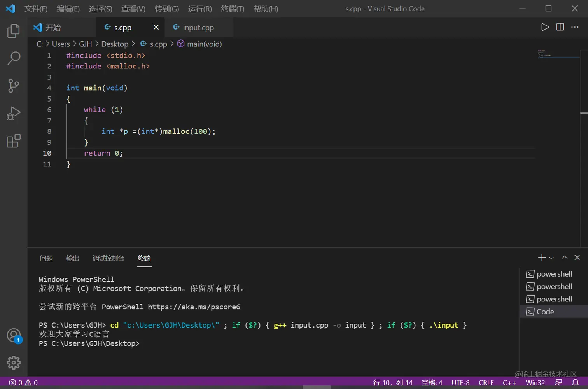Change line ending via CRLF

(x=486, y=383)
